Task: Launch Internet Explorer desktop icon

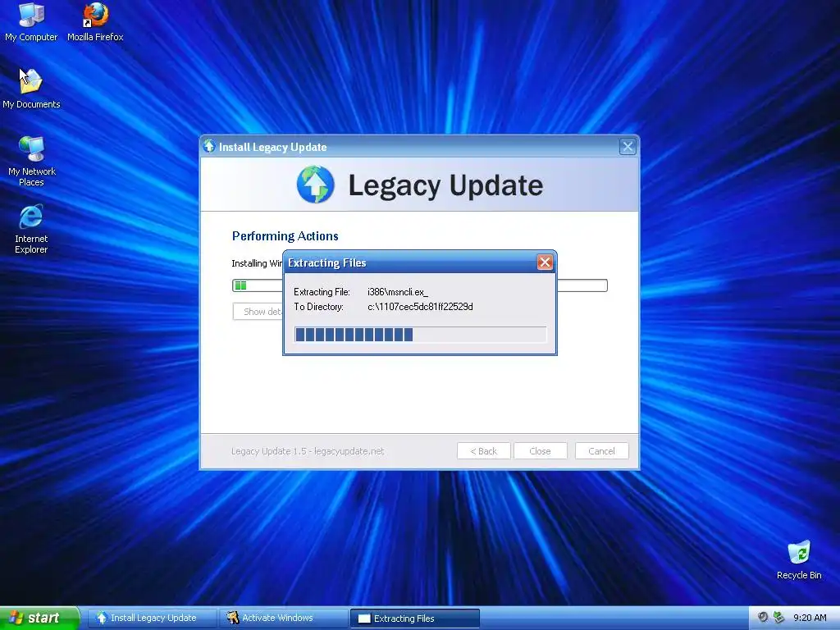Action: click(31, 228)
